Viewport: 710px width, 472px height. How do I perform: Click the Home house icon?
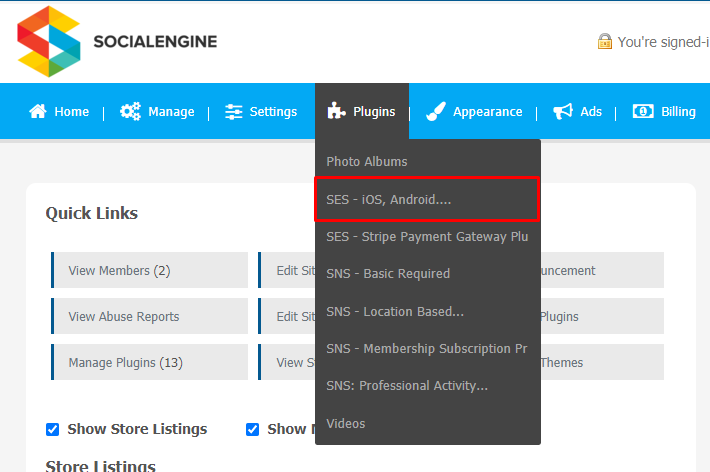pos(38,111)
